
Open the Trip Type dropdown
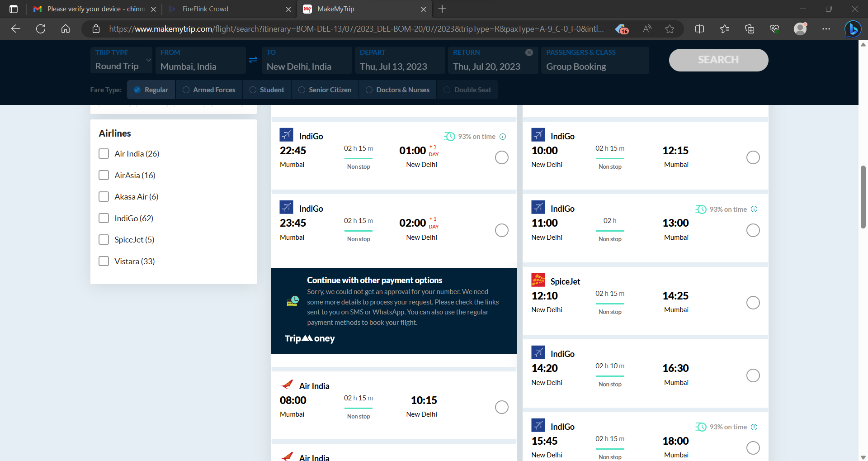pos(122,60)
